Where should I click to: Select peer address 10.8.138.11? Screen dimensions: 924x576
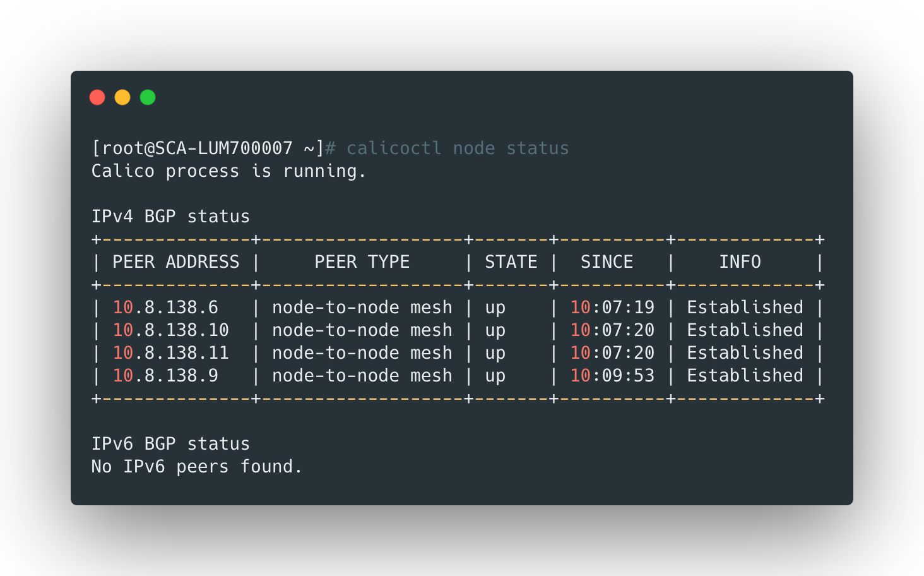[x=170, y=353]
